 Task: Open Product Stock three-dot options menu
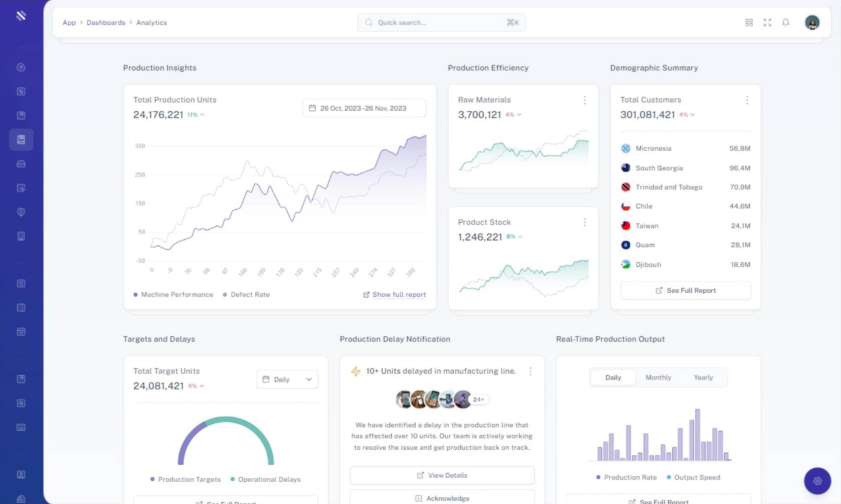(585, 222)
